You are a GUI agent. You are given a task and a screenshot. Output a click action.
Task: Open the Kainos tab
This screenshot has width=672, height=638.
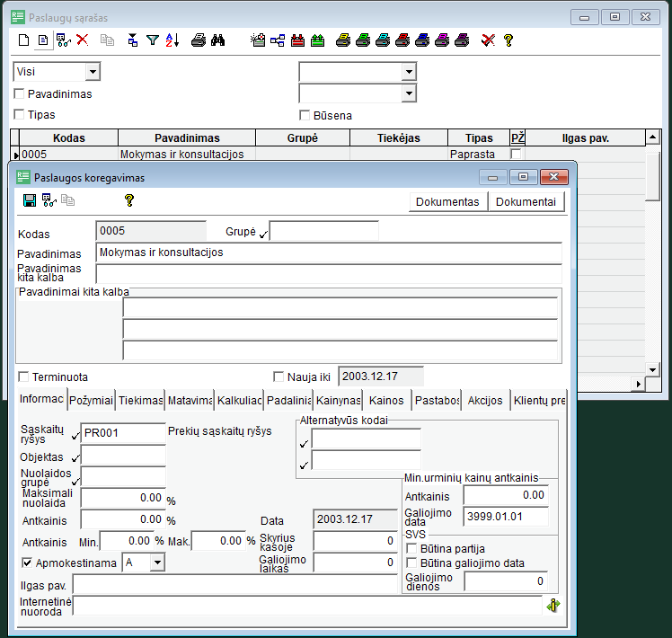[386, 401]
